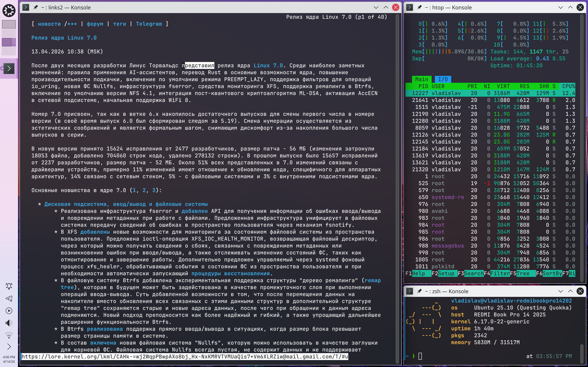The image size is (588, 367).
Task: Click the notifications bell tray icon
Action: tap(9, 286)
